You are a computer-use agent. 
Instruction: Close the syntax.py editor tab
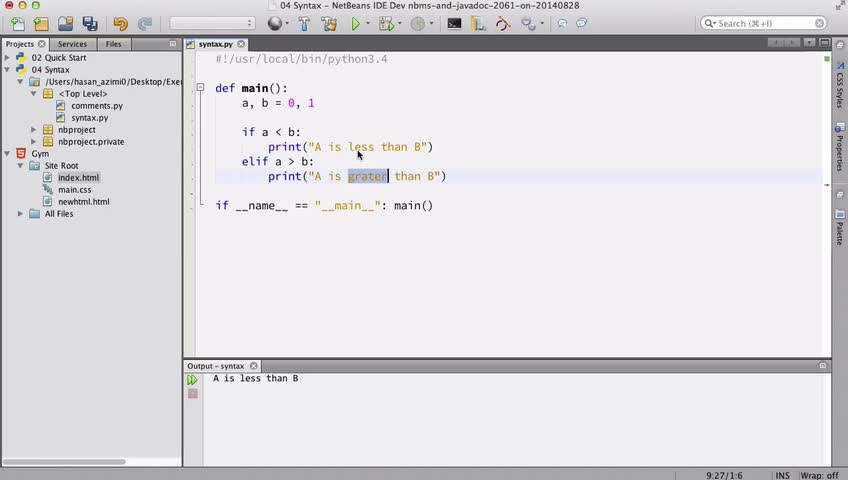click(241, 44)
